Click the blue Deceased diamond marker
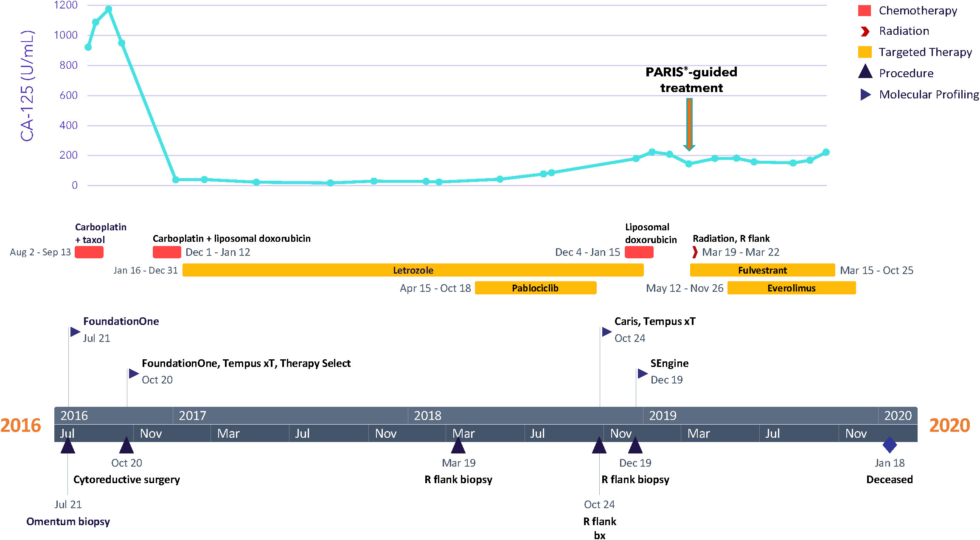This screenshot has width=980, height=540. [x=890, y=445]
